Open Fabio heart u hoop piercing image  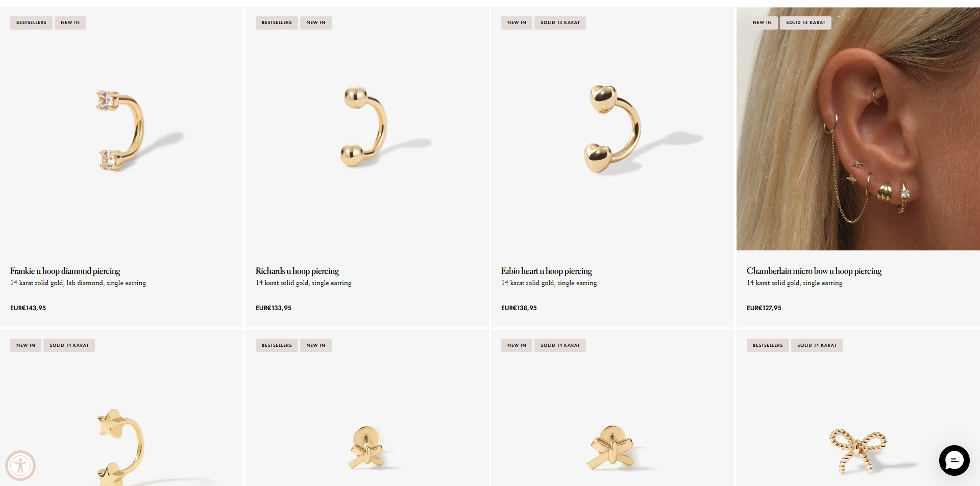point(612,129)
